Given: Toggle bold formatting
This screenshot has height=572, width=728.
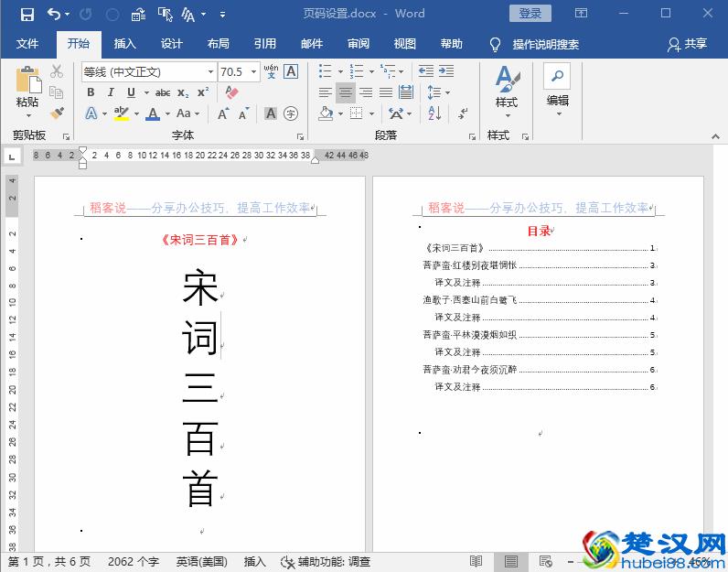Looking at the screenshot, I should pos(91,92).
